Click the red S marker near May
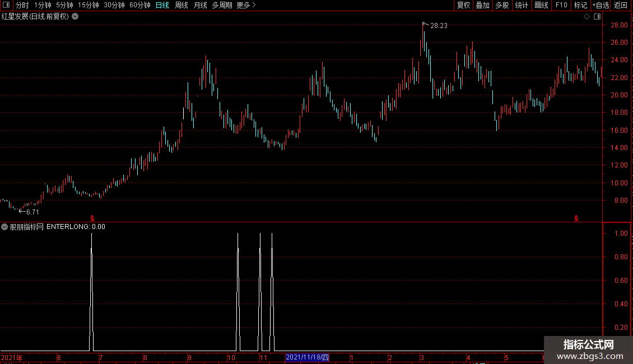This screenshot has width=633, height=364. (576, 218)
